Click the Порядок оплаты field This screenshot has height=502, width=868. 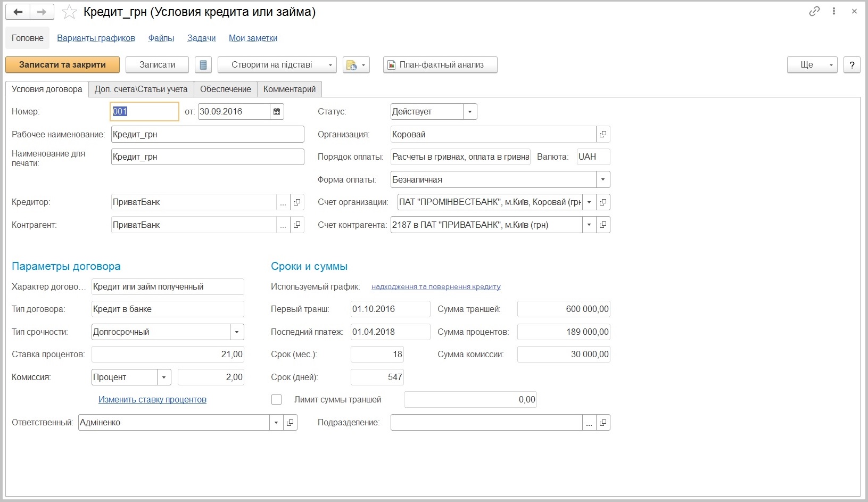[460, 157]
